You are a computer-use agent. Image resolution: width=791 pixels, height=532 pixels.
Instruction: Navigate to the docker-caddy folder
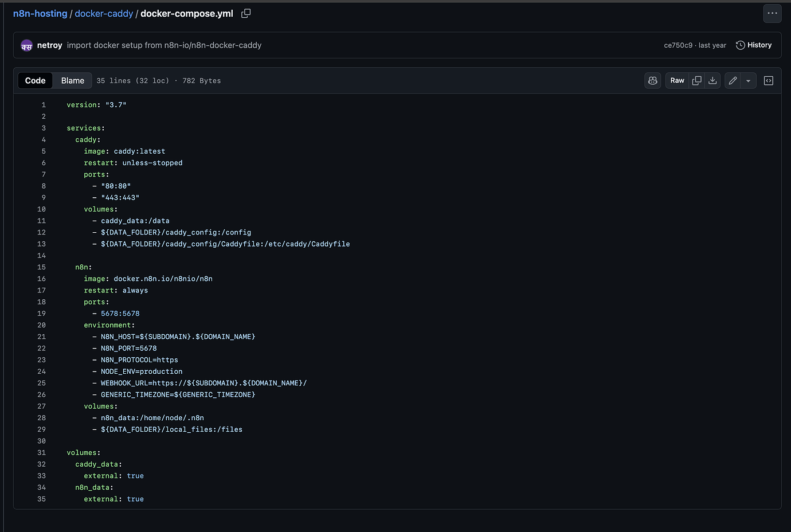tap(104, 13)
